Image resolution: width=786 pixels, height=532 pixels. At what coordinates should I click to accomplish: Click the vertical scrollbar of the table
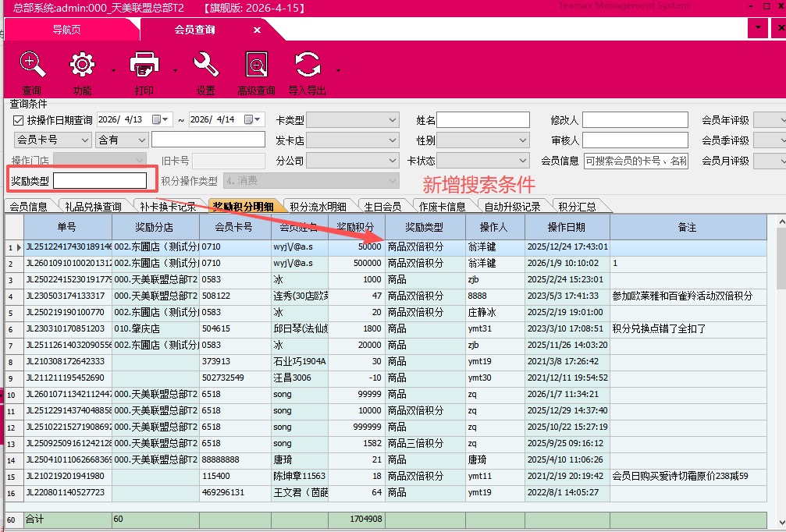coord(778,351)
